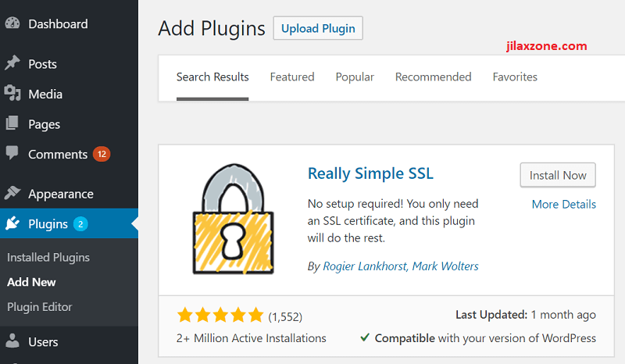Open the Dashboard menu item
The height and width of the screenshot is (364, 625).
[x=69, y=24]
